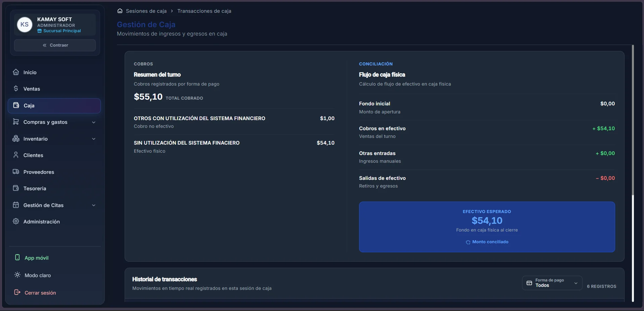Click the Caja wallet icon
The height and width of the screenshot is (311, 644).
point(16,105)
